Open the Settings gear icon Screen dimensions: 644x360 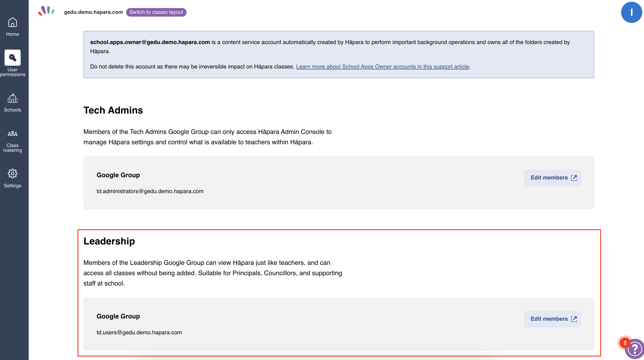coord(12,173)
